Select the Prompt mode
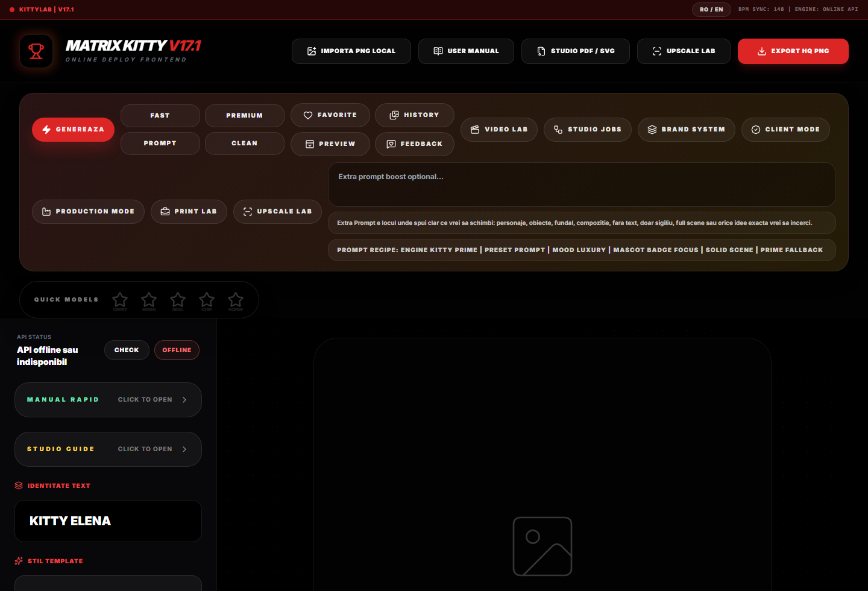868x591 pixels. pyautogui.click(x=160, y=144)
